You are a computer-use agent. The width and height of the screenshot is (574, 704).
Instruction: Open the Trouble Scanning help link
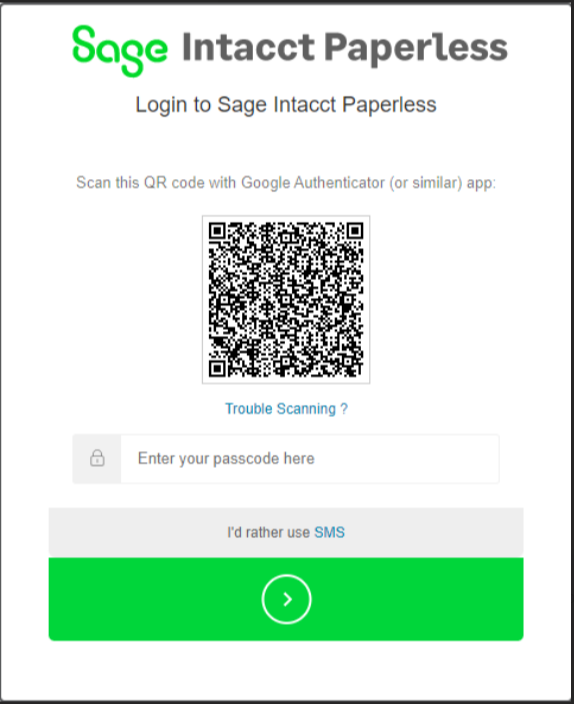pos(286,409)
